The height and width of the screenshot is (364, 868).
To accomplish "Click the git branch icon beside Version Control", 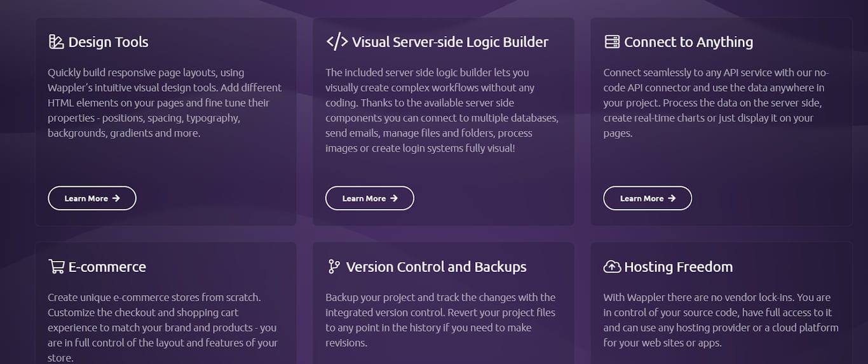I will [334, 266].
